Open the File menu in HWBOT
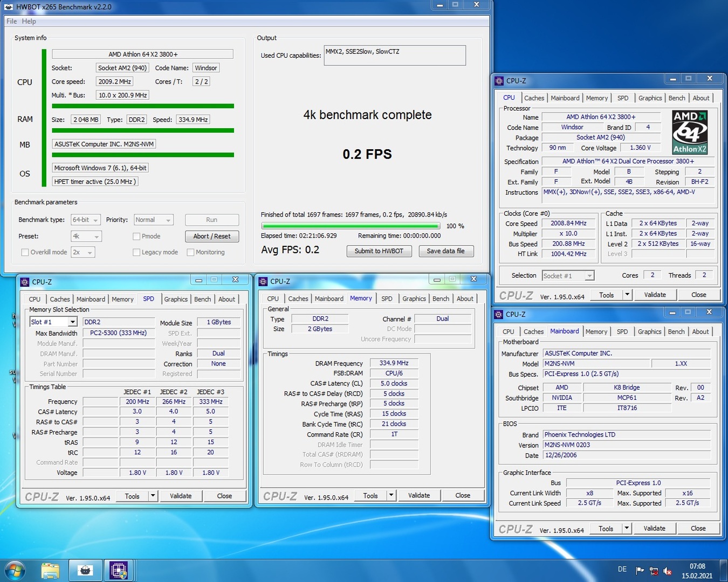This screenshot has height=582, width=728. tap(11, 21)
